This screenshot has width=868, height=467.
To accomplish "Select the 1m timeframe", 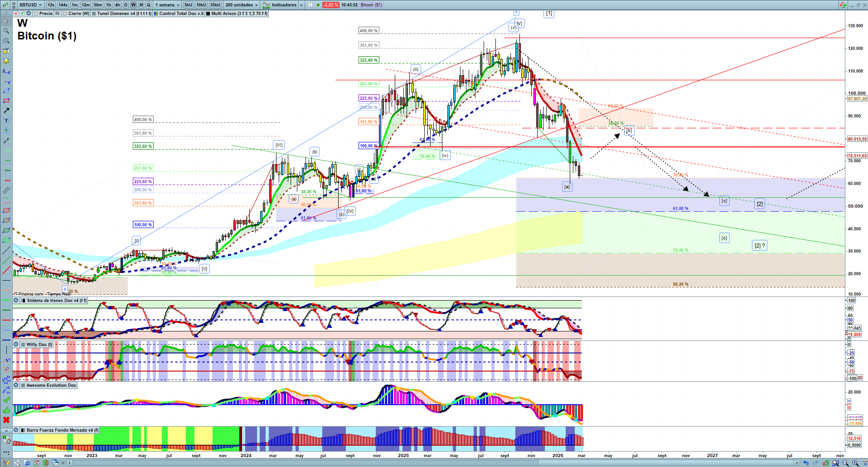I will pos(74,5).
